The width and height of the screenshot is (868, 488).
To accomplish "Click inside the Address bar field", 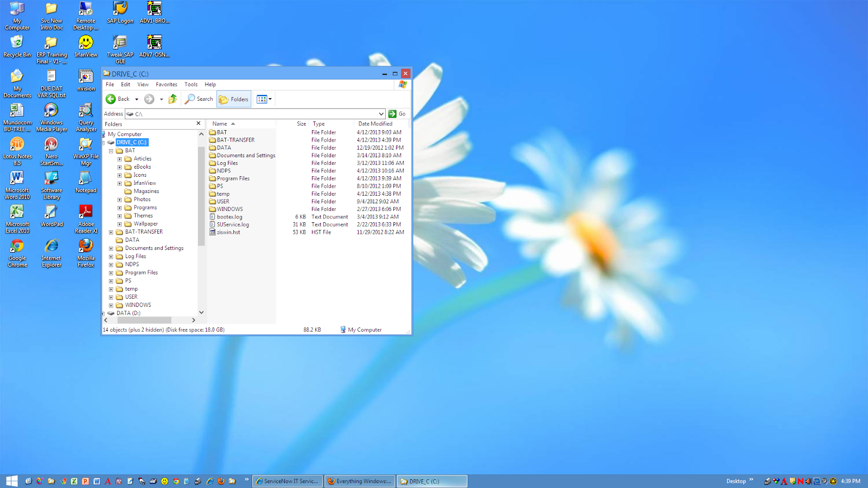I will pyautogui.click(x=255, y=114).
